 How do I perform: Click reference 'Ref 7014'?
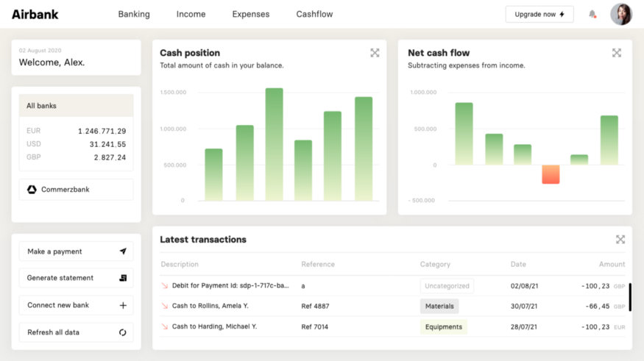point(314,327)
